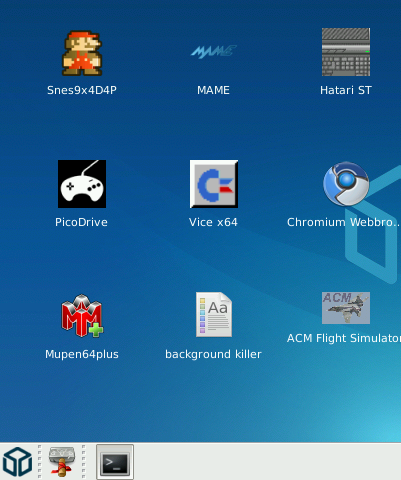Screen dimensions: 401x480
Task: Click the dotted panel handle beside cube menu
Action: coord(40,462)
